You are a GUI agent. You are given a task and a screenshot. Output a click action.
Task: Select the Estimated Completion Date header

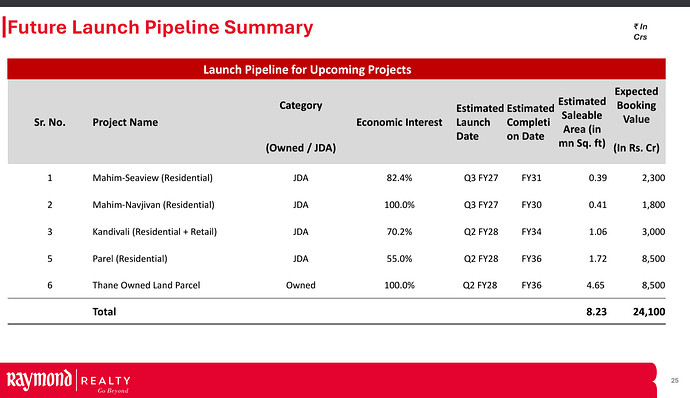point(530,122)
